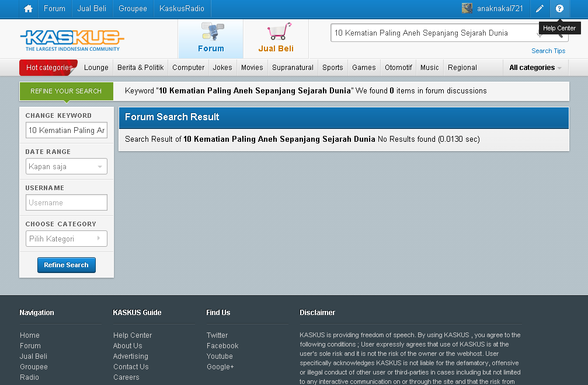
Task: Open the Otomotif category
Action: 398,68
